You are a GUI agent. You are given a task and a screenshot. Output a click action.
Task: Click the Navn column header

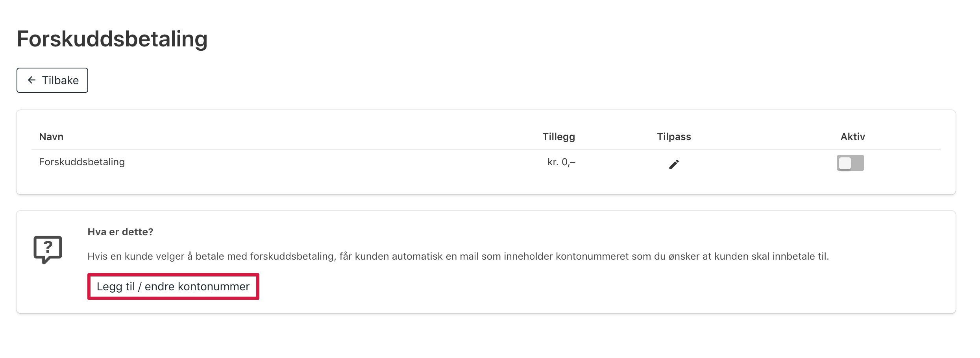51,137
